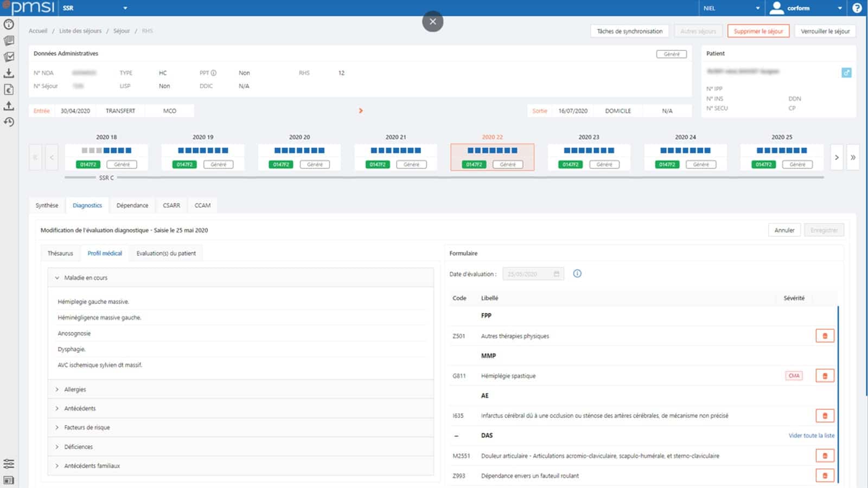Delete the G811 Hémiplégie spastique row
The image size is (868, 488).
(x=825, y=376)
